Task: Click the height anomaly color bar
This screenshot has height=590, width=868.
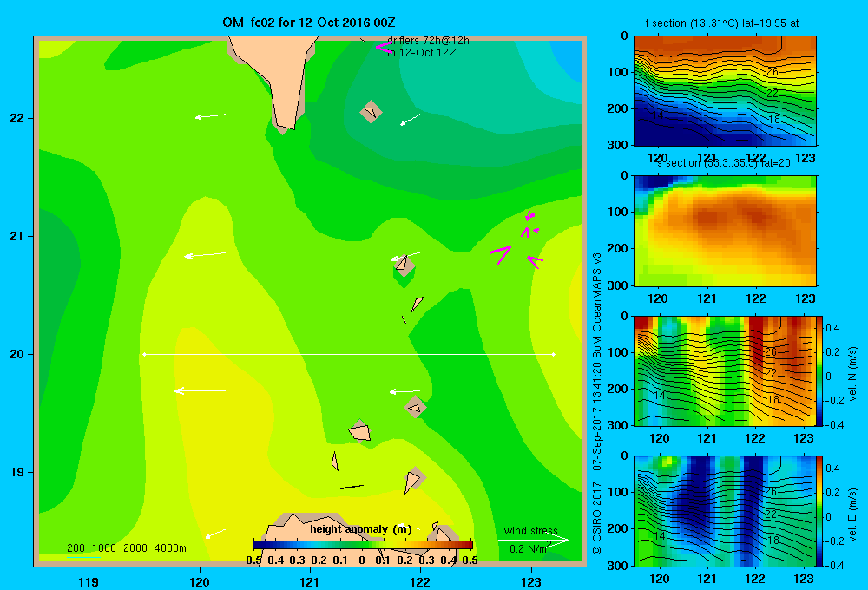Action: point(363,545)
